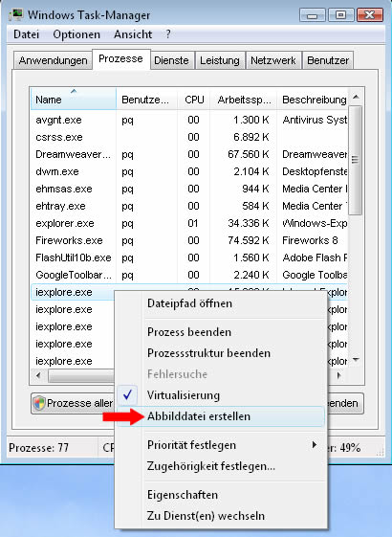Select Abbilddatei erstellen in context menu

pos(221,416)
